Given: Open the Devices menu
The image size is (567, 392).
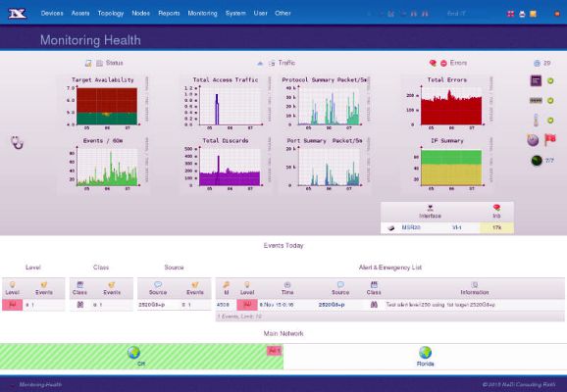Looking at the screenshot, I should point(52,14).
